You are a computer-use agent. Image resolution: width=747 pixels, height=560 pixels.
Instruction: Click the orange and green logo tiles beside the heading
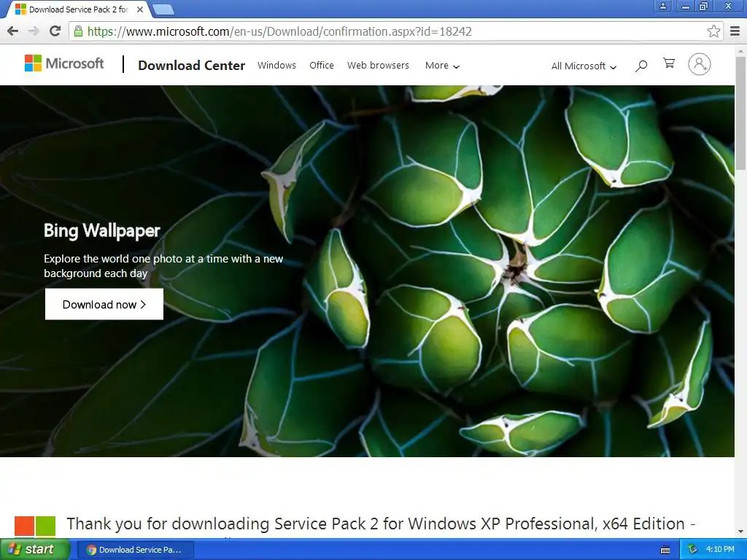click(x=35, y=526)
